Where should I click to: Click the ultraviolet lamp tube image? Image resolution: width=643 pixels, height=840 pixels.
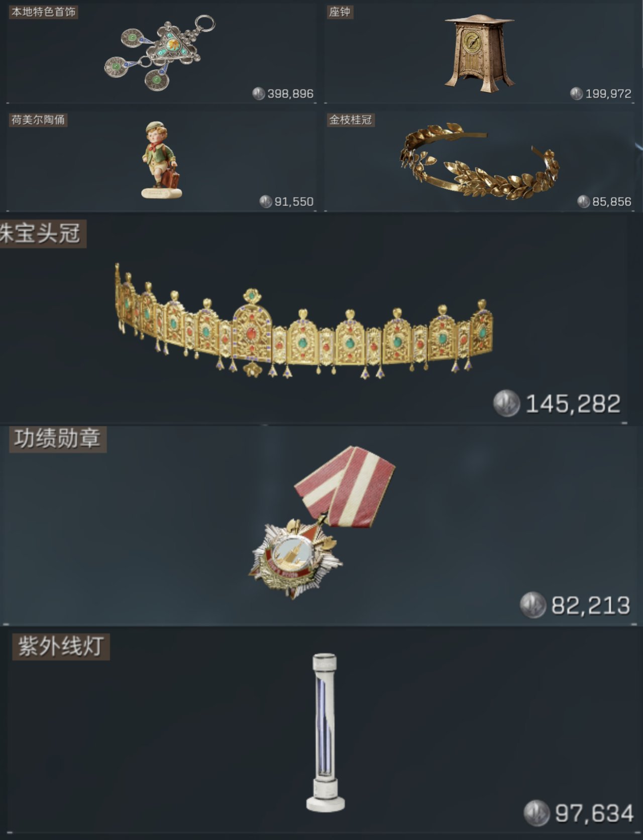[325, 732]
